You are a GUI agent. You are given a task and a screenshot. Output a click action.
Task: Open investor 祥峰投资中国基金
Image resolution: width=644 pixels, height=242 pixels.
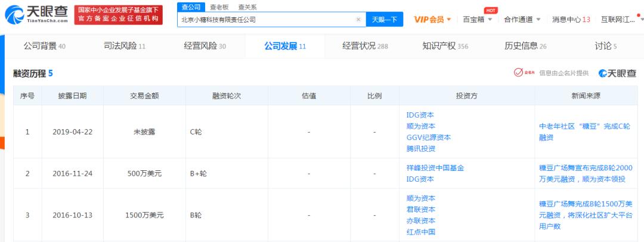(435, 168)
